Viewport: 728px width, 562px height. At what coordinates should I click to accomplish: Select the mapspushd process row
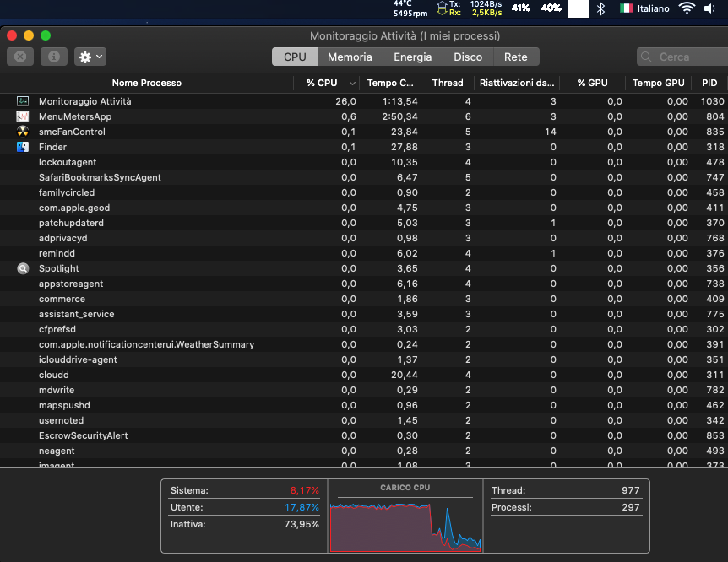(364, 405)
